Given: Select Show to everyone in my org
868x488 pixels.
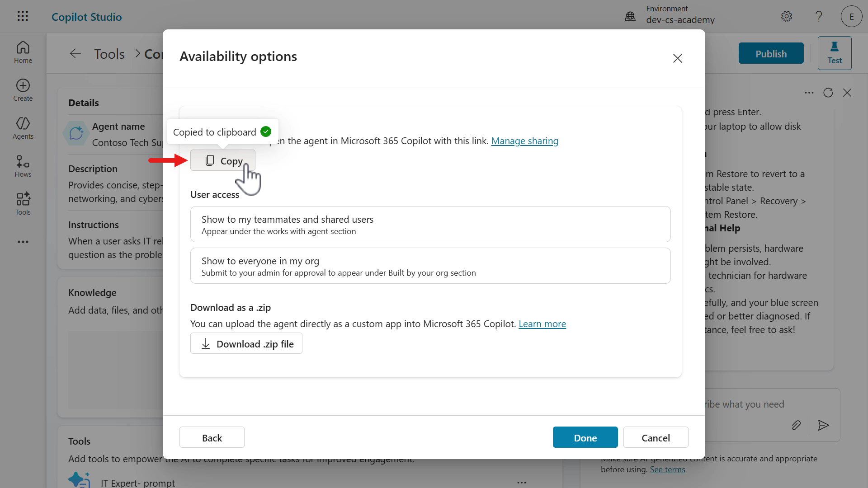Looking at the screenshot, I should (x=430, y=266).
